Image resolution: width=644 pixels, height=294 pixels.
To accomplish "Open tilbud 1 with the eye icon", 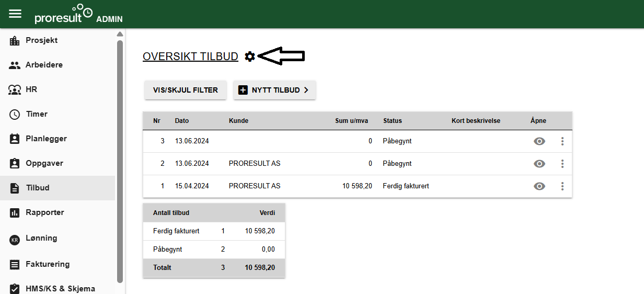I will coord(539,186).
